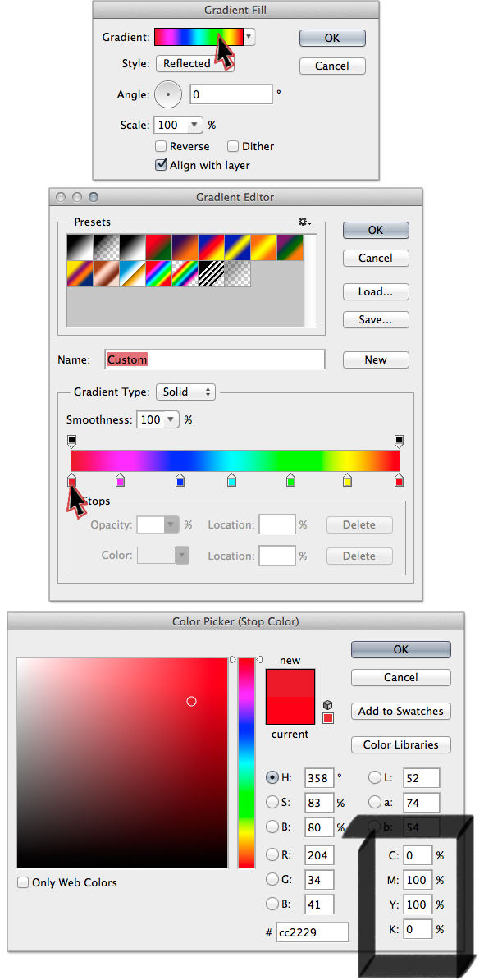
Task: Select the magenta color stop marker
Action: pyautogui.click(x=121, y=480)
